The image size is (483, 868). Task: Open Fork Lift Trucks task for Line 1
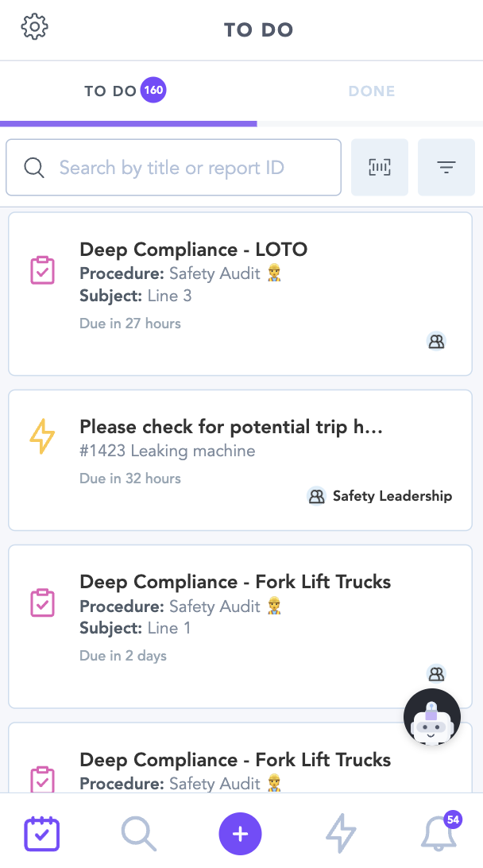coord(235,582)
